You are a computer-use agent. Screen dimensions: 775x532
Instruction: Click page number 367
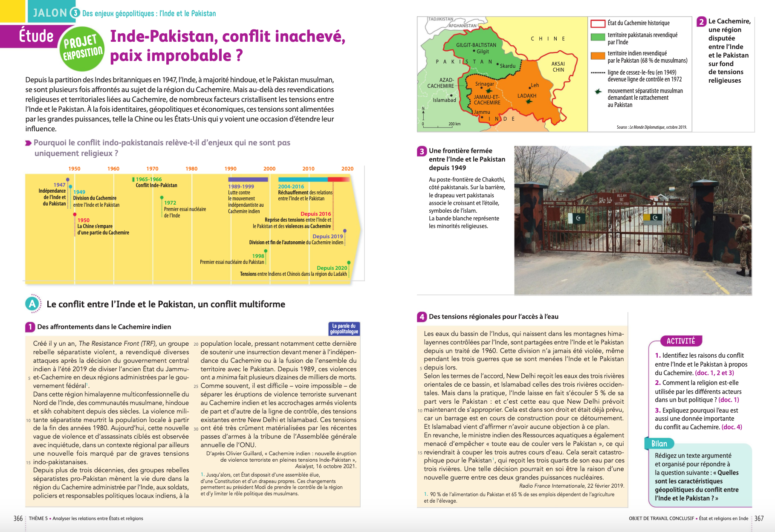tap(759, 519)
